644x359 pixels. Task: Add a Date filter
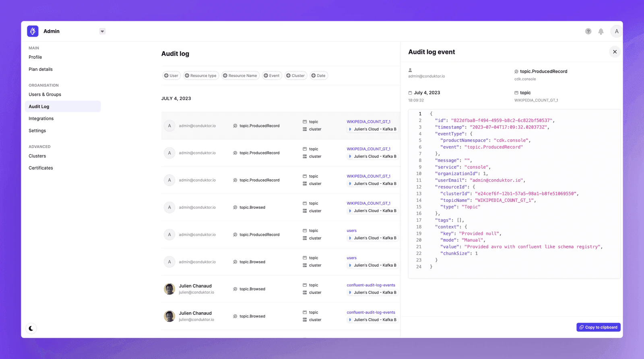(x=319, y=76)
